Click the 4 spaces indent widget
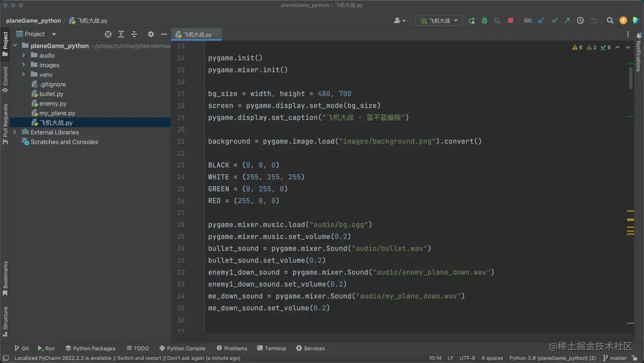The image size is (644, 363). point(492,358)
